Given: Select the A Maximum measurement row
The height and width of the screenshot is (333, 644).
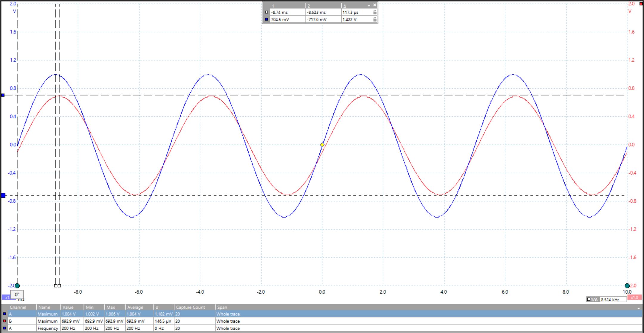Looking at the screenshot, I should coord(119,314).
